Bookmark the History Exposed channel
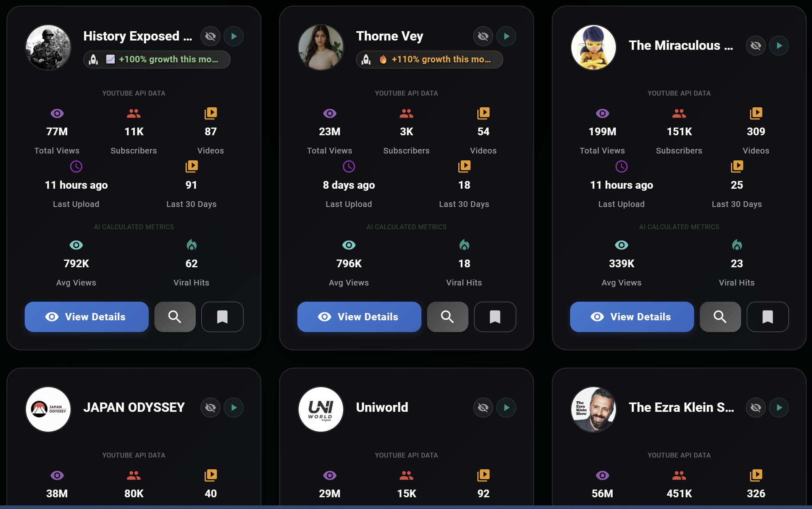This screenshot has width=812, height=509. coord(222,317)
